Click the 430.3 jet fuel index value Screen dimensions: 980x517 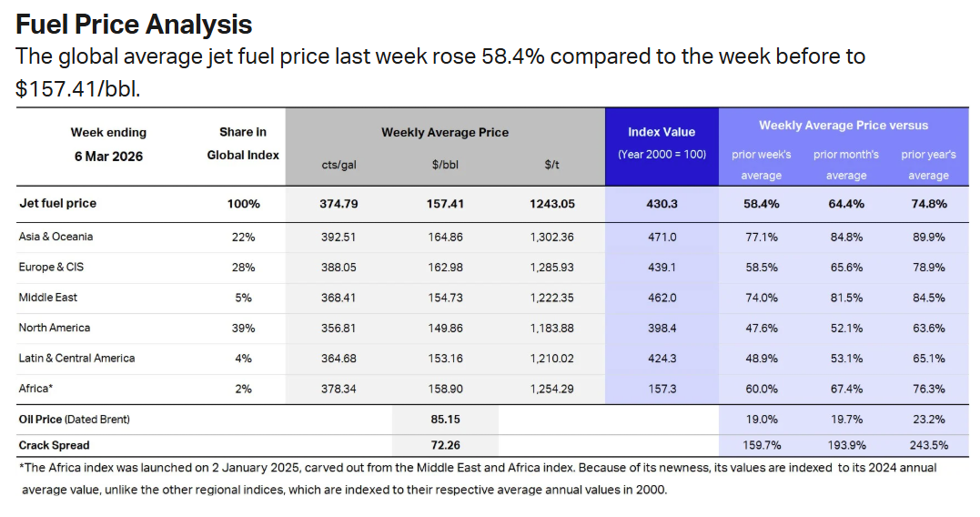pos(662,204)
